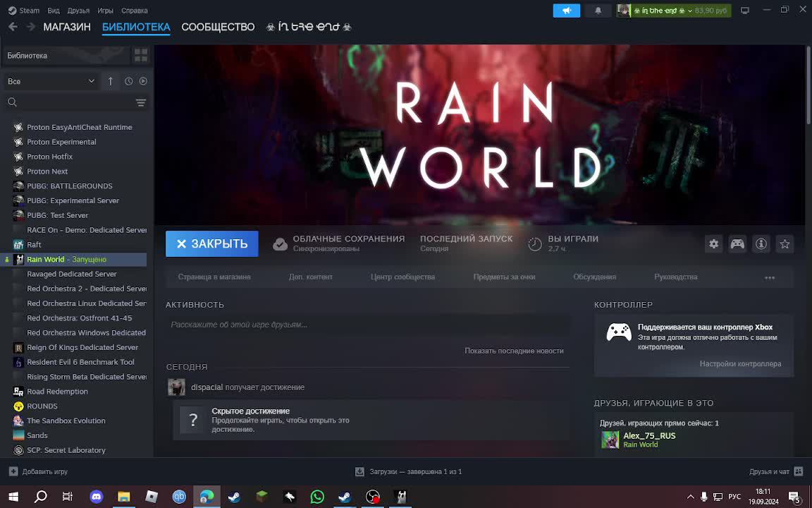
Task: Open the Вид menu
Action: [x=54, y=11]
